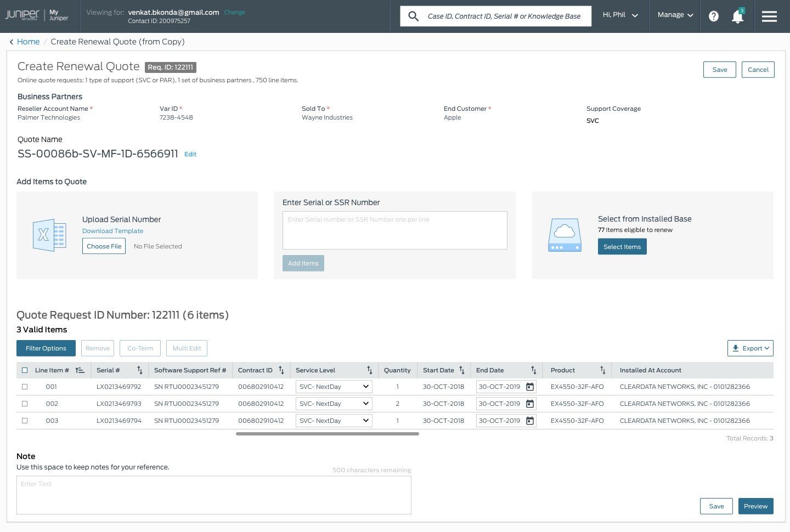The image size is (790, 532).
Task: Click the Choose File button
Action: [x=104, y=246]
